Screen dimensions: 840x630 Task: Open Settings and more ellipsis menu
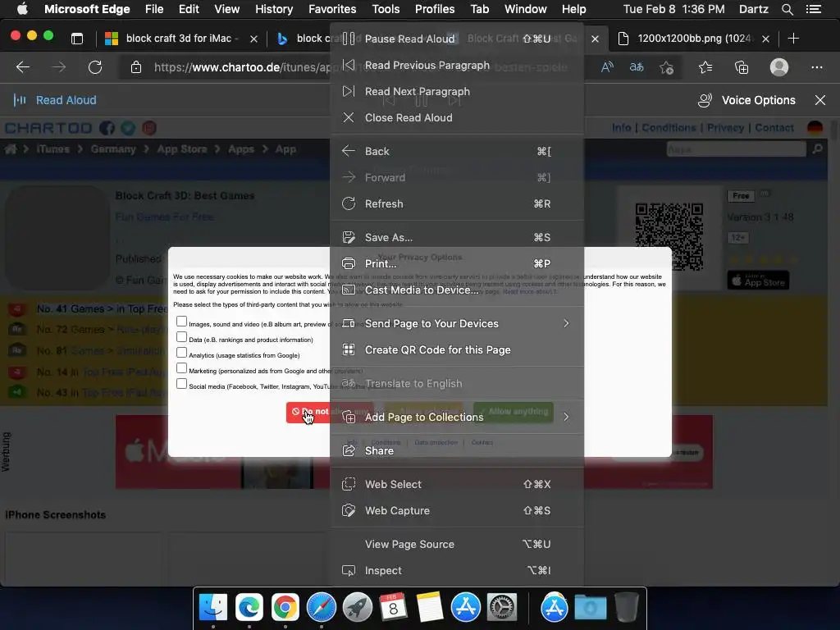pyautogui.click(x=816, y=67)
